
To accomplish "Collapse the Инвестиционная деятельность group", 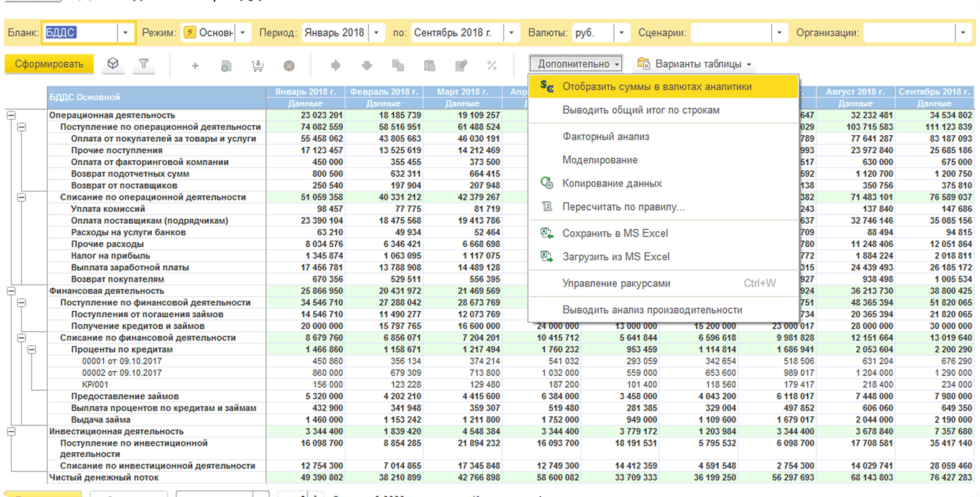I will (x=11, y=431).
